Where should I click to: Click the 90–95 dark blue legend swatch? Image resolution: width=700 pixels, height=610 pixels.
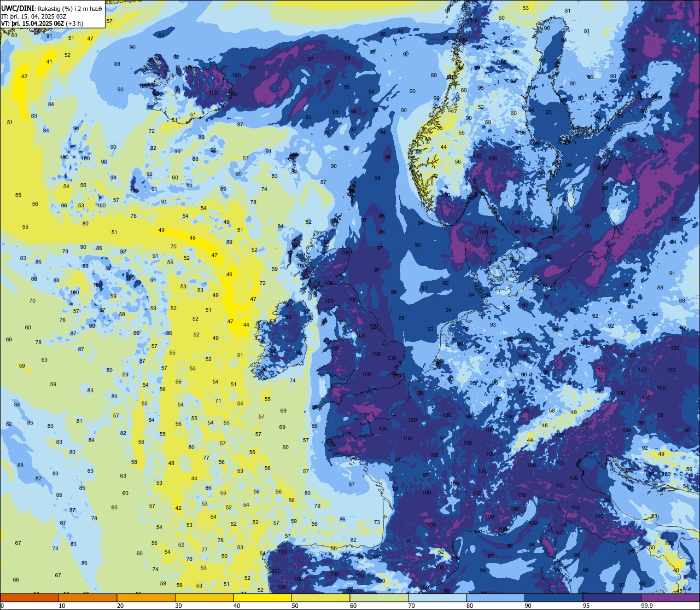pos(553,598)
